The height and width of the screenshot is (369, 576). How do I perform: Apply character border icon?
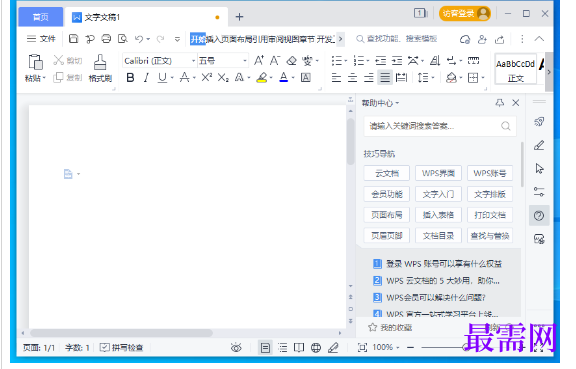point(306,78)
